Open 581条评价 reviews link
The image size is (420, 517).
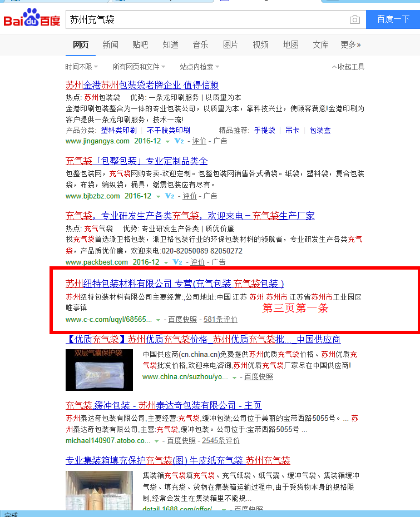coord(220,320)
